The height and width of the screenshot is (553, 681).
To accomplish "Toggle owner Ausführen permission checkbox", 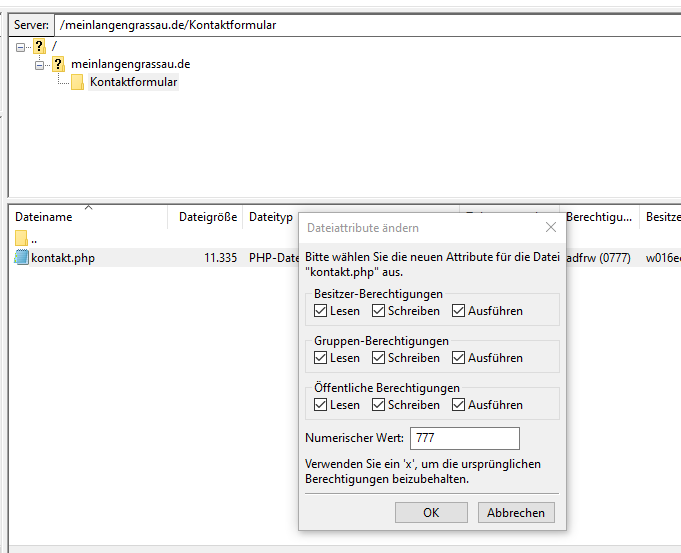I will (458, 311).
